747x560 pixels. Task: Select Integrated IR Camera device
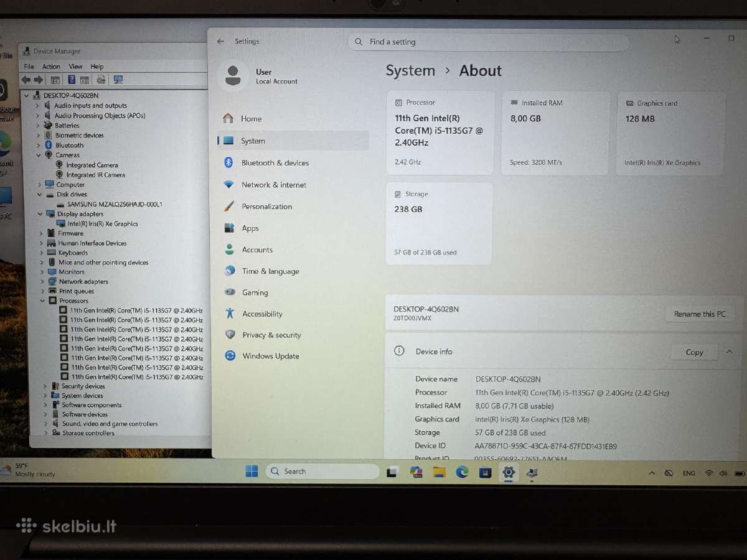[95, 175]
